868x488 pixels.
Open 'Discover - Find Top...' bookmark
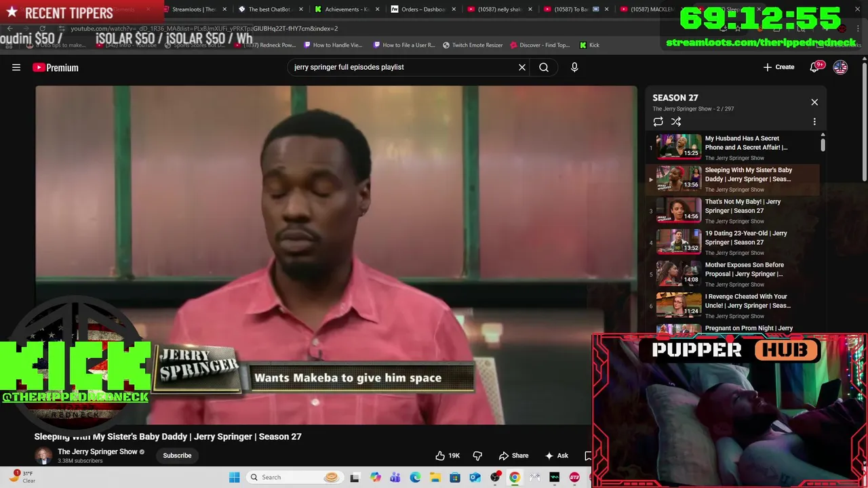(x=540, y=45)
